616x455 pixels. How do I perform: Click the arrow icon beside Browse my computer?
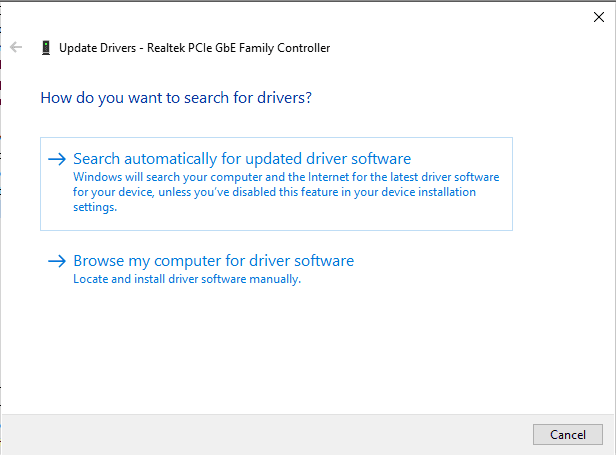[57, 261]
